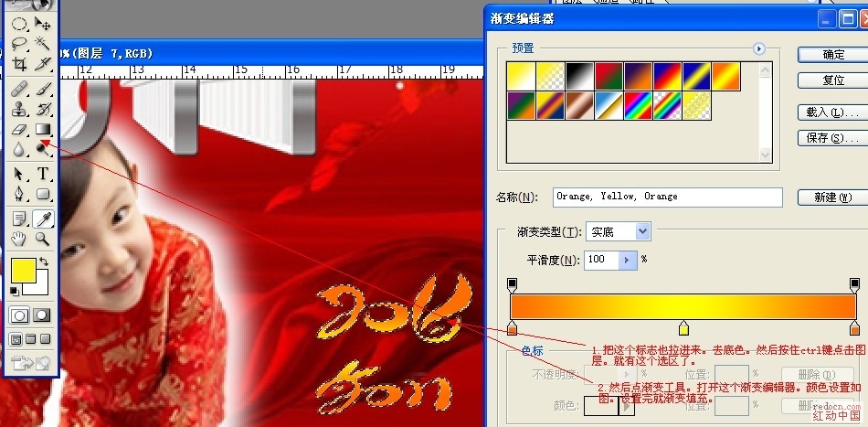868x427 pixels.
Task: Open the smoothness slider popup arrow
Action: pos(627,260)
